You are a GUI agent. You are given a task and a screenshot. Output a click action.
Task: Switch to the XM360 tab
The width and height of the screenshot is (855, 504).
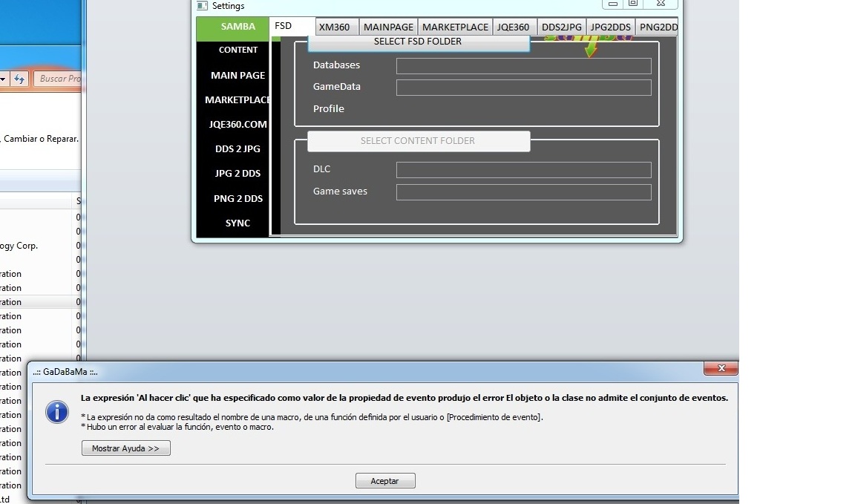(336, 27)
